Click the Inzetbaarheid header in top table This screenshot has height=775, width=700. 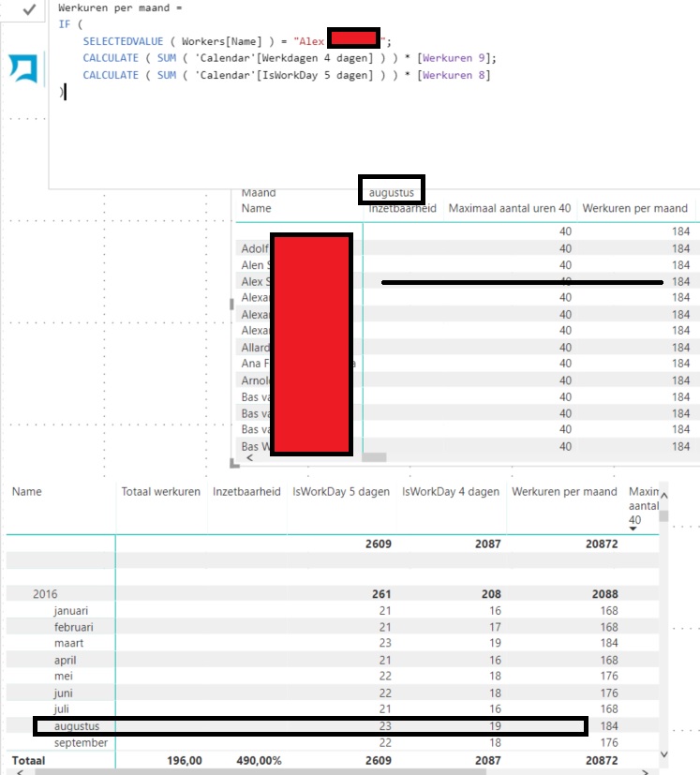point(402,208)
